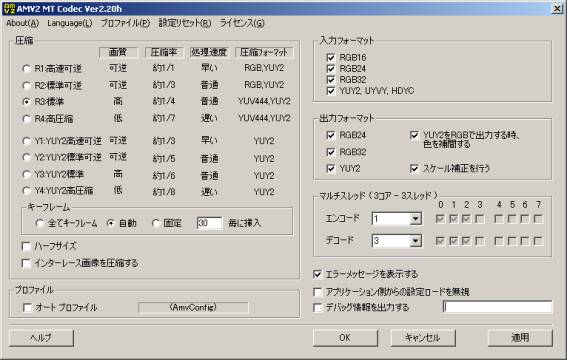Enable インターレース画像を圧縮する checkbox
Viewport: 567px width, 360px height.
click(x=26, y=263)
